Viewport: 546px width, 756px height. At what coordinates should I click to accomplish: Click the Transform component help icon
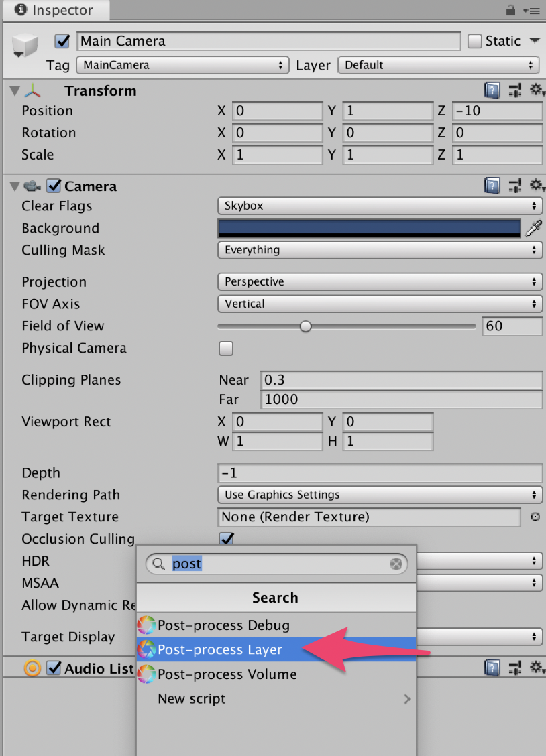[x=492, y=90]
